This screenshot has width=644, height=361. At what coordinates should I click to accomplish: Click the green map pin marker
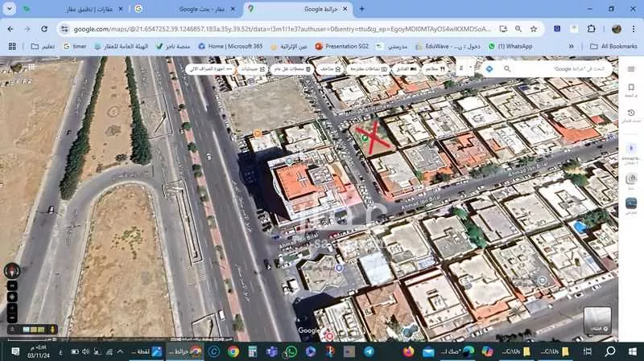click(x=365, y=138)
